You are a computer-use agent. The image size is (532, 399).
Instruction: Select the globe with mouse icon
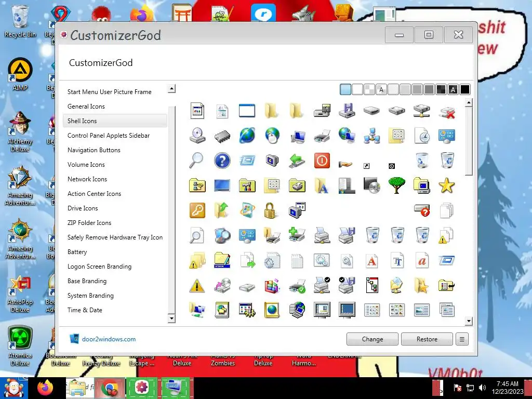[272, 136]
